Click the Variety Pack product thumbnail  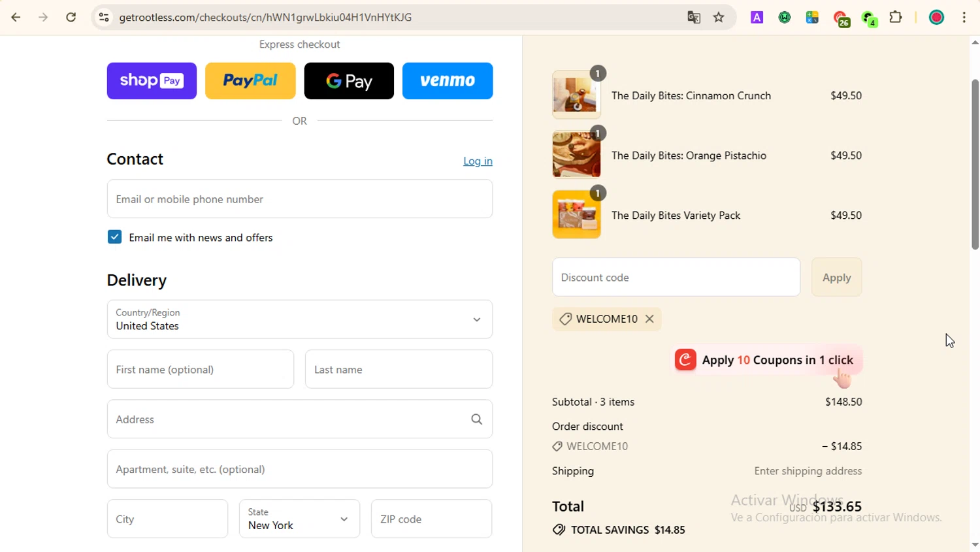576,215
